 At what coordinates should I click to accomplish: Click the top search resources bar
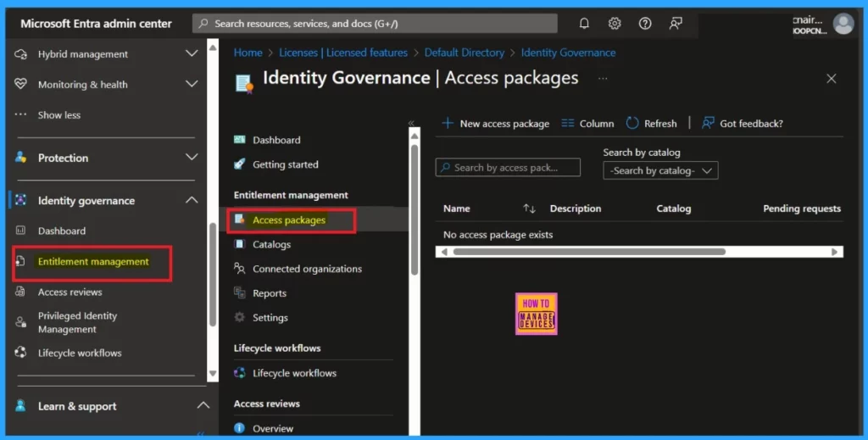tap(375, 23)
